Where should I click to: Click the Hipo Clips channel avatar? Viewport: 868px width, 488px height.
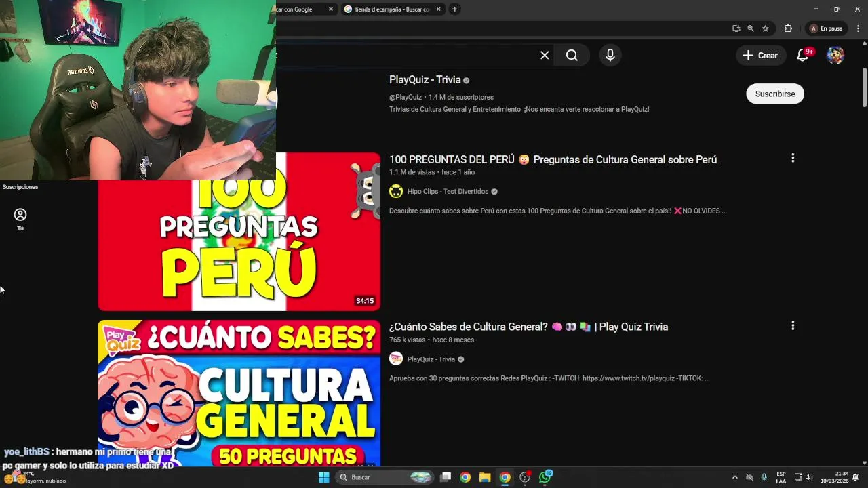tap(396, 192)
